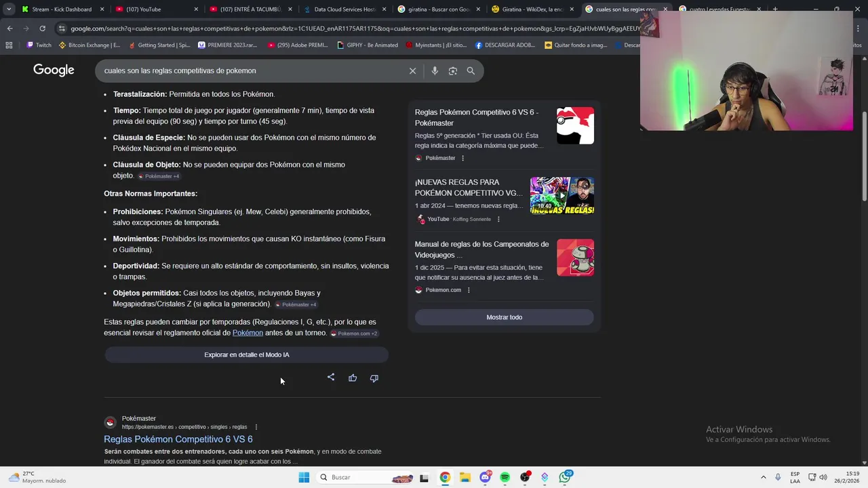Close the Stream - Kick Dashboard tab
868x488 pixels.
click(x=102, y=9)
